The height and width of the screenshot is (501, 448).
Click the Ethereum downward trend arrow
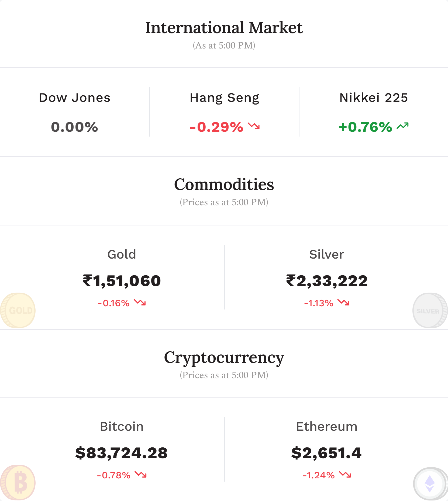[345, 475]
